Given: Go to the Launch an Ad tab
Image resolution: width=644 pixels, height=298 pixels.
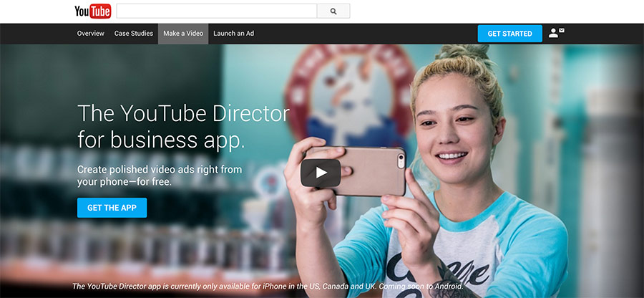Looking at the screenshot, I should (234, 34).
